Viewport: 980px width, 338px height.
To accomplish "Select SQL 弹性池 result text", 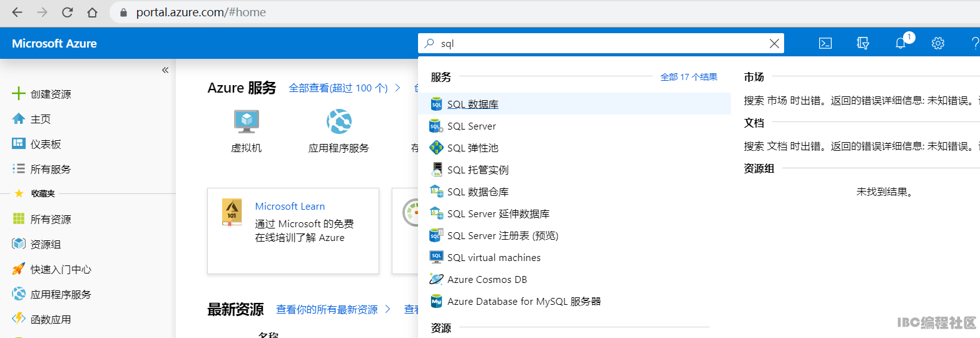I will (473, 148).
